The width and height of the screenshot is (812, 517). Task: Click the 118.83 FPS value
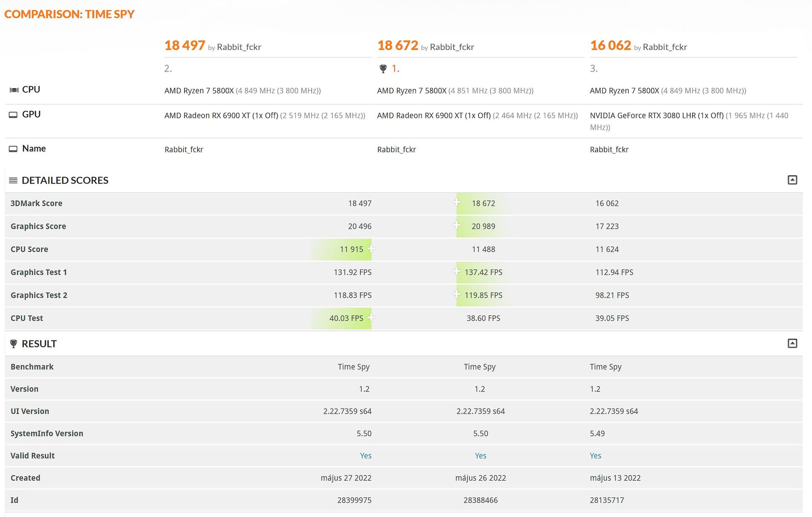pos(352,295)
